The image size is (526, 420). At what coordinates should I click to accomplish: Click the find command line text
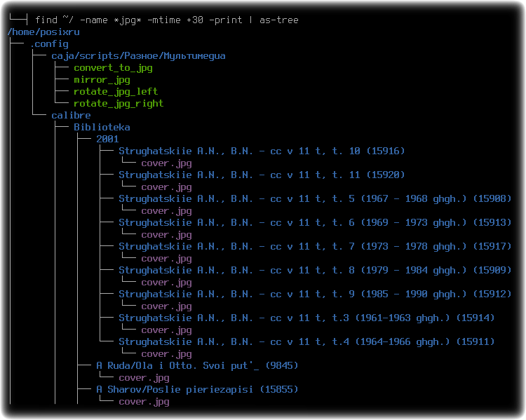pos(167,20)
